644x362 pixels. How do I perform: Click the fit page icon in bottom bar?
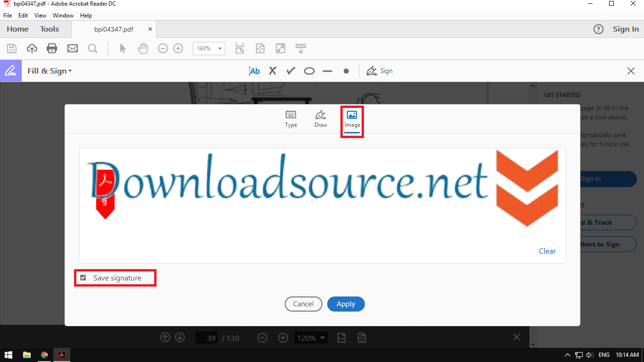click(x=341, y=338)
